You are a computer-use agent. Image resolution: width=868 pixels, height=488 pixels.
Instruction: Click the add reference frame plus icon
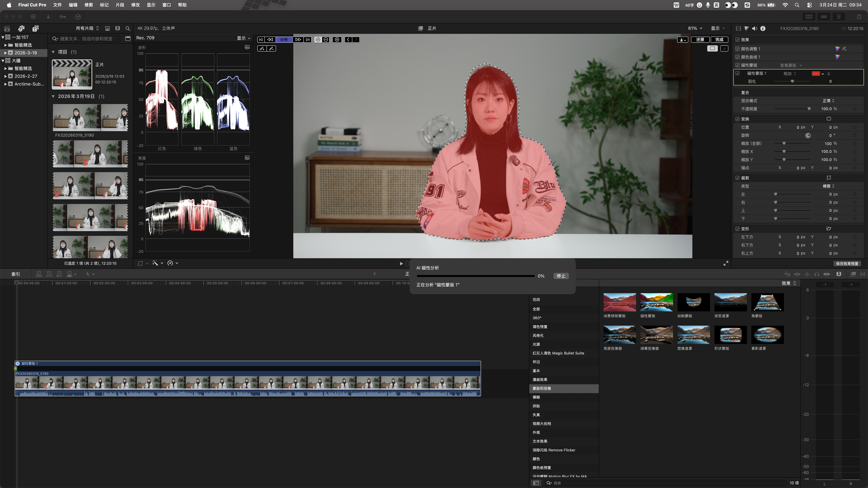tap(318, 40)
